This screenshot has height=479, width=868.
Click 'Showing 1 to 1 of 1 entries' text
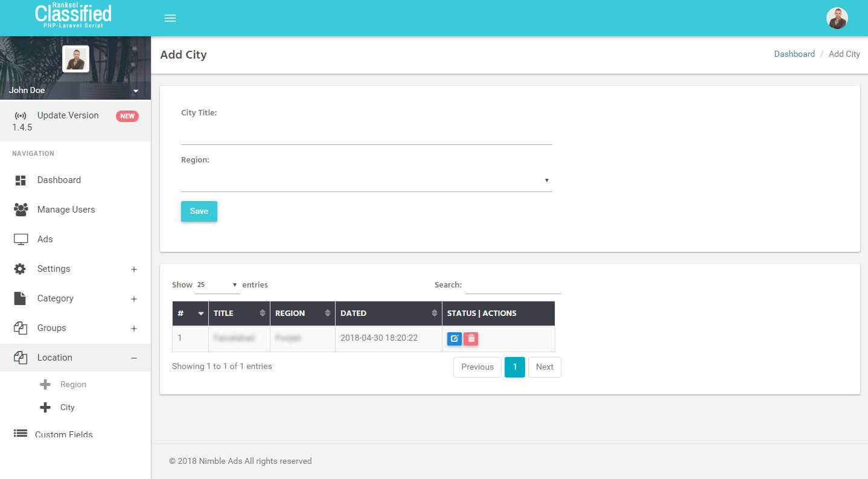pos(222,366)
